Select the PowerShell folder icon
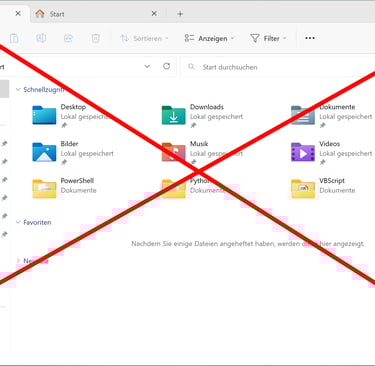 pos(44,189)
